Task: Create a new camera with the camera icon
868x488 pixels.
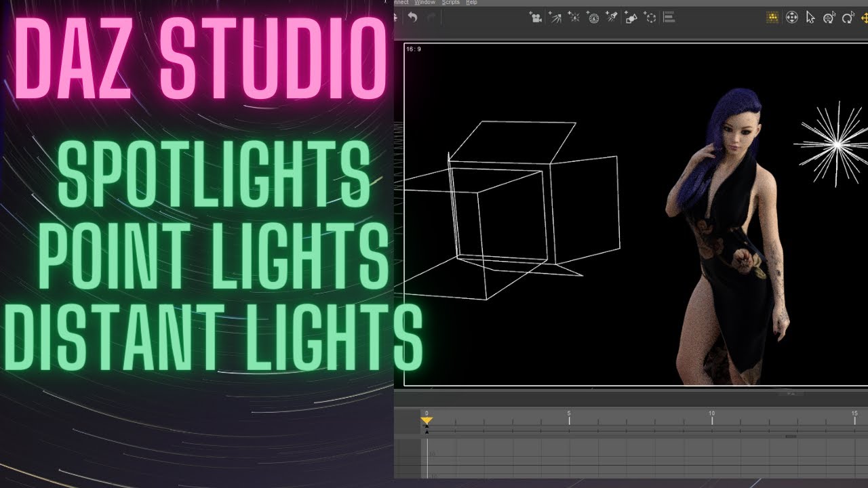Action: [x=536, y=18]
